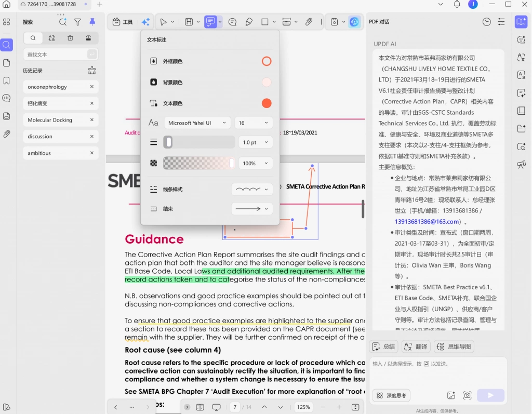Toggle the pin icon in search panel
The image size is (532, 414).
(92, 22)
